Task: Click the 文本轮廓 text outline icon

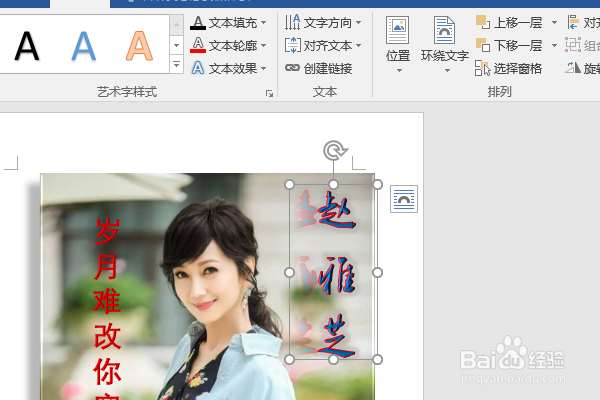Action: click(198, 46)
